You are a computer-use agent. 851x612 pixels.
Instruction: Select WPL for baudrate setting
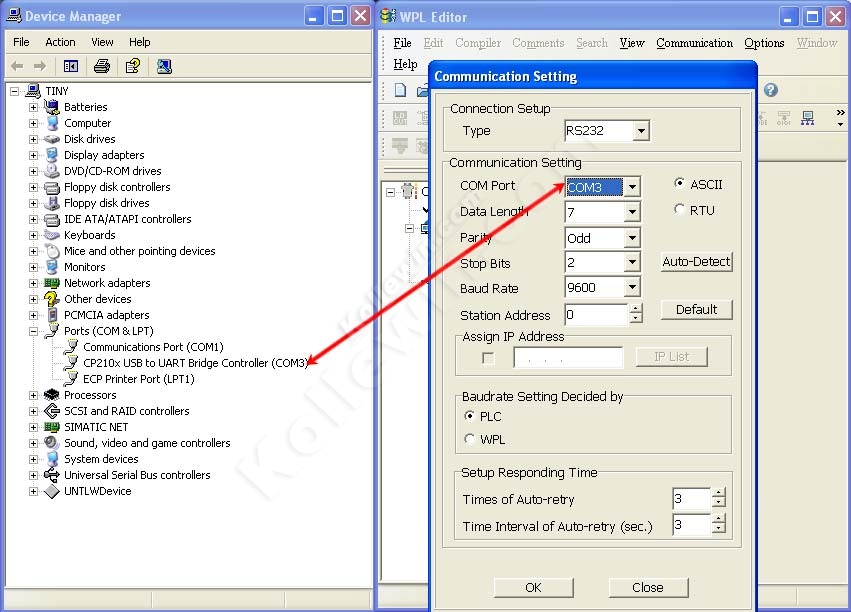pos(471,439)
